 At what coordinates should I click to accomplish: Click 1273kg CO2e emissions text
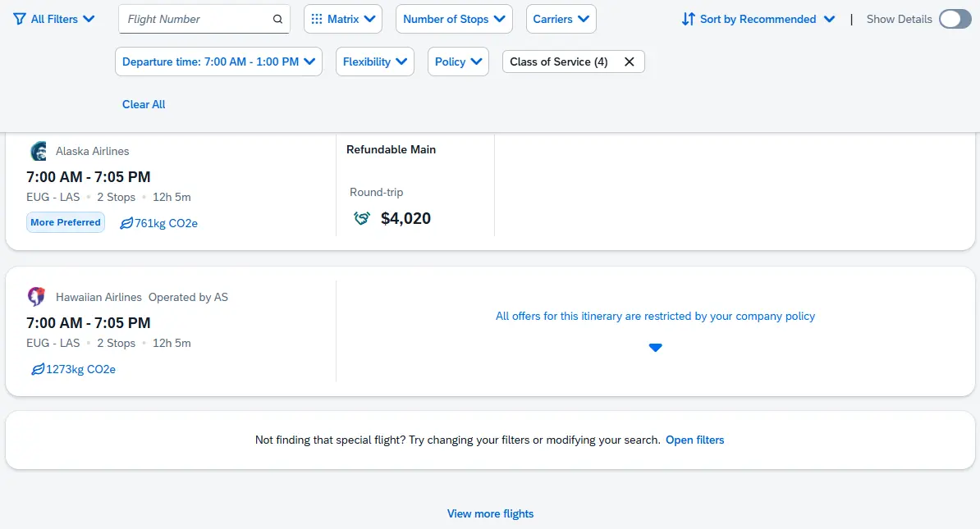click(80, 369)
